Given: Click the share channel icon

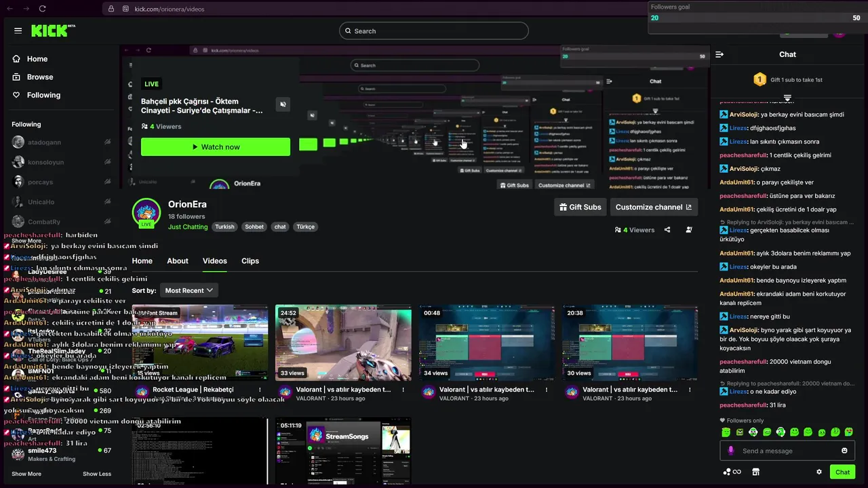Looking at the screenshot, I should click(x=667, y=230).
